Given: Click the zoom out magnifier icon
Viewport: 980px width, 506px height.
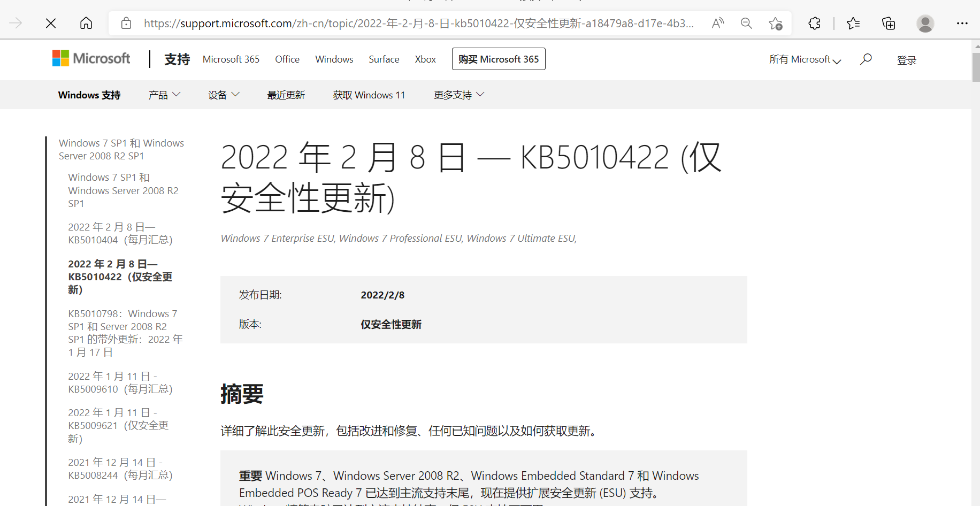Looking at the screenshot, I should (x=746, y=23).
